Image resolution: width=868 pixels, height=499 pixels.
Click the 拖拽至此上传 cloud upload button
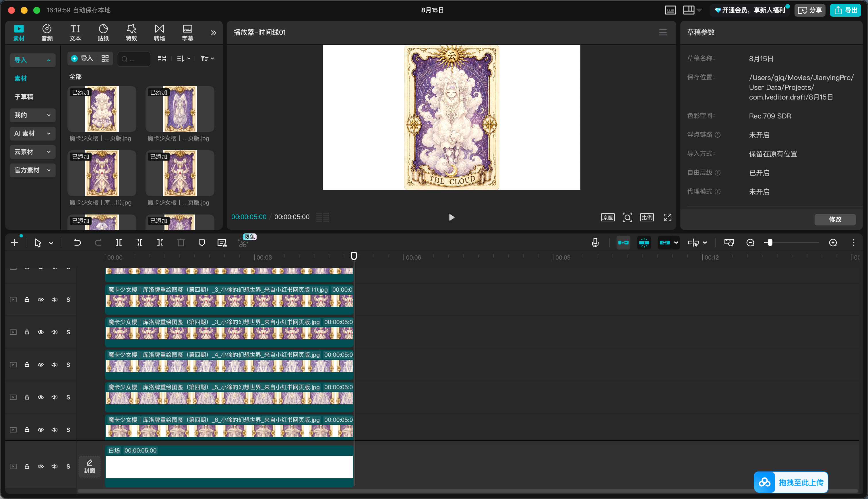pyautogui.click(x=791, y=482)
